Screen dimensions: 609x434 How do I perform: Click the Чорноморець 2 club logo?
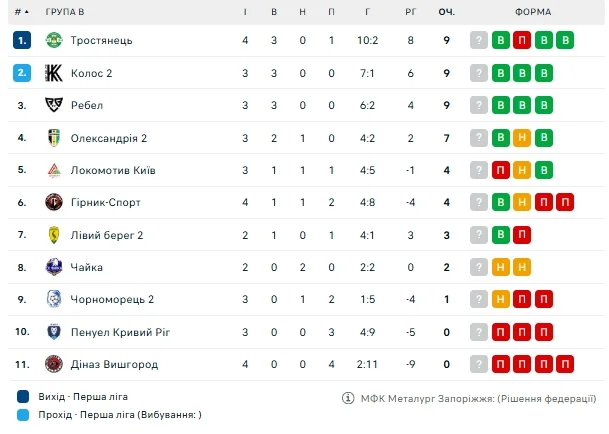point(54,299)
